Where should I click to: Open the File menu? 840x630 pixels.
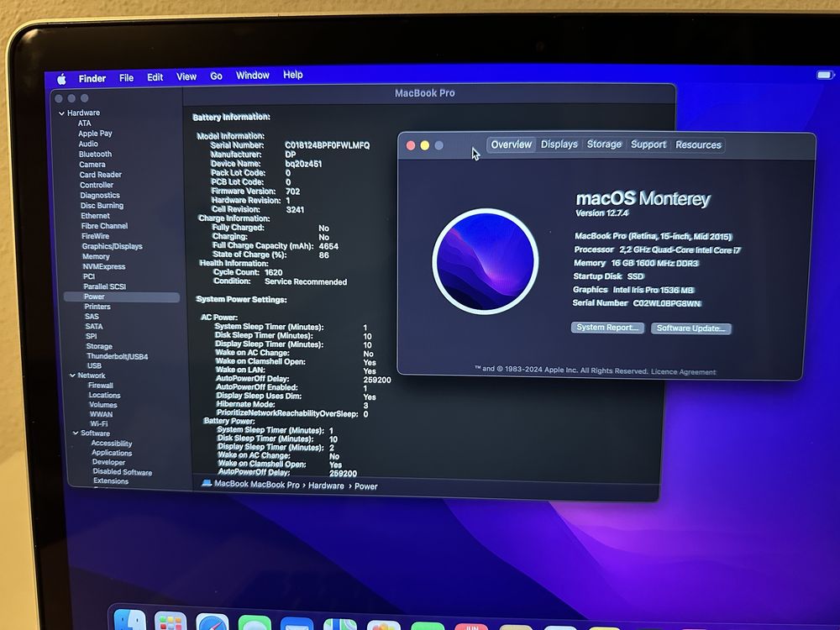(x=127, y=77)
